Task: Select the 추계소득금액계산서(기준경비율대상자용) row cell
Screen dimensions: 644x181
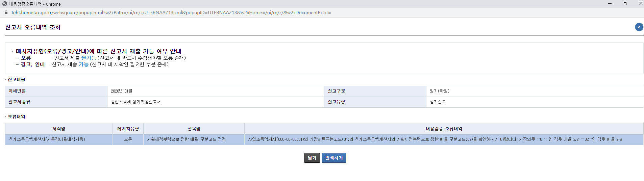Action: 59,139
